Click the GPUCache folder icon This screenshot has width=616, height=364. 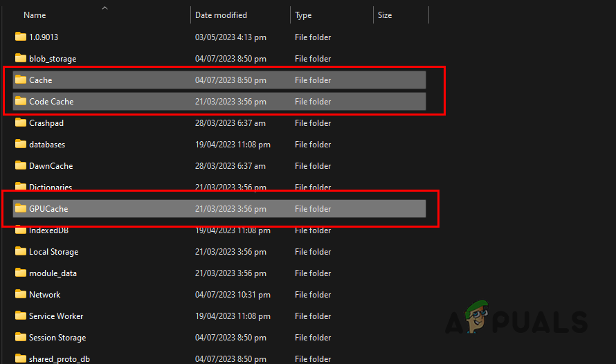[x=21, y=208]
